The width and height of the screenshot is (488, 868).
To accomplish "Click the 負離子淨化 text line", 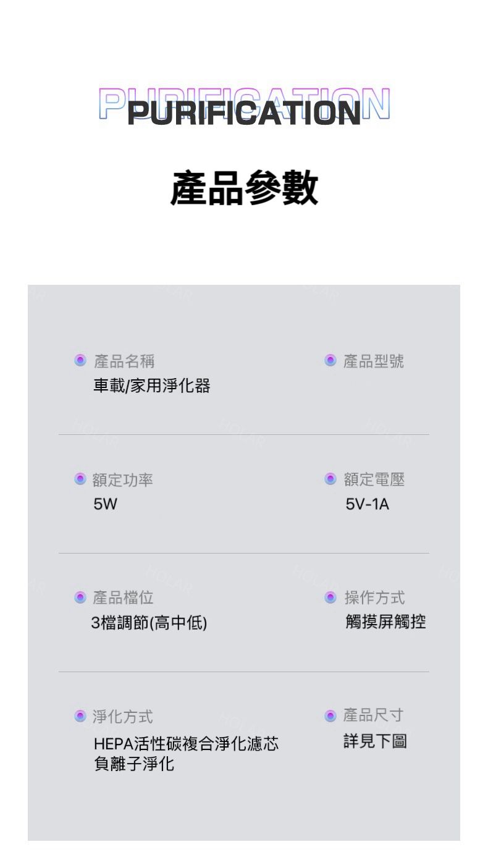I will pos(134,764).
